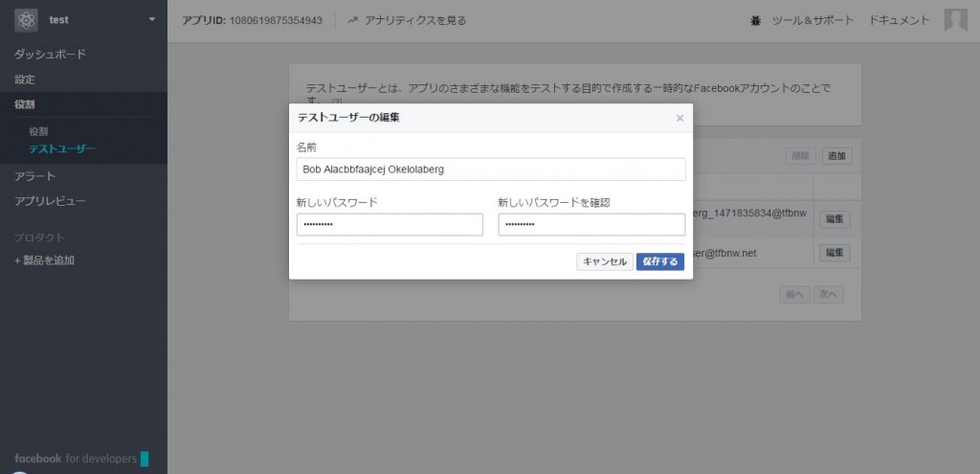Click the user profile avatar
The image size is (980, 474).
(x=956, y=20)
